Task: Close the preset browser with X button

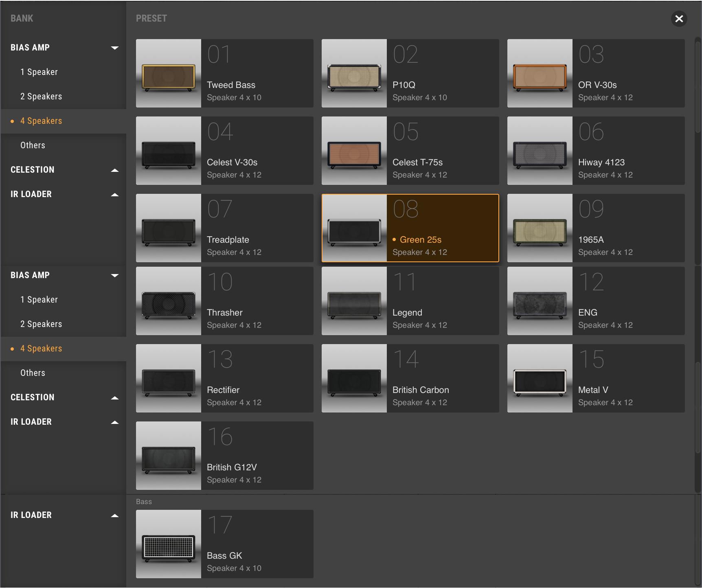Action: 679,19
